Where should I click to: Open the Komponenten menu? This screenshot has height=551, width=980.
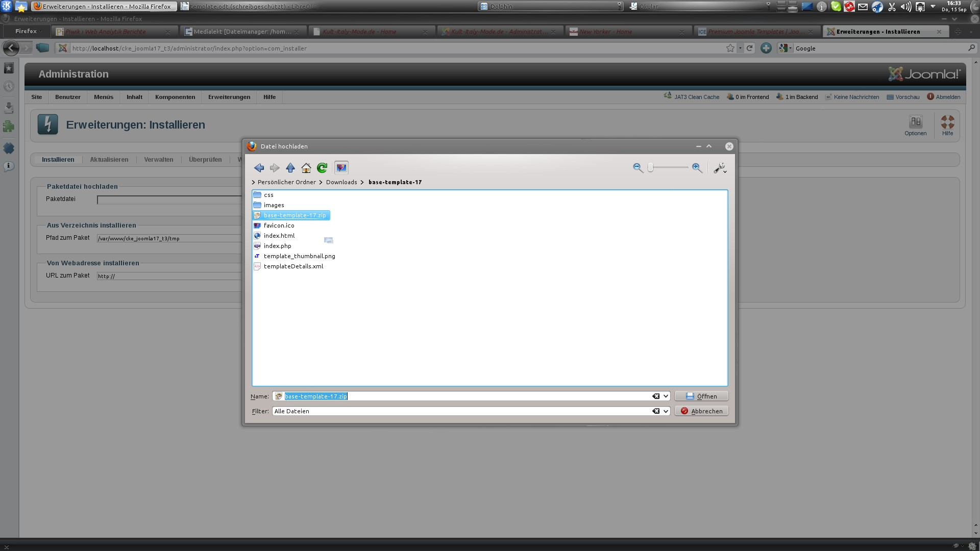(x=175, y=97)
